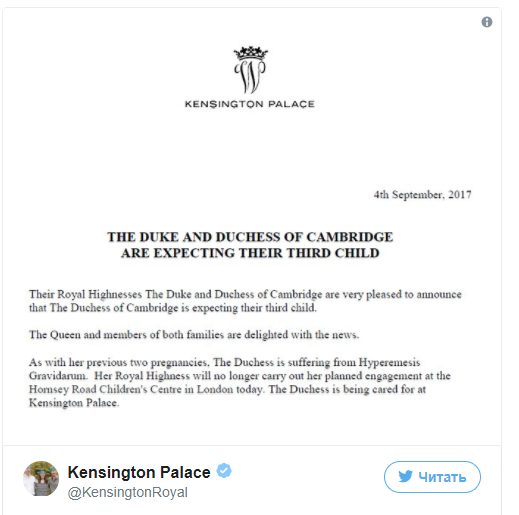Click the Hornsey Road Children's Centre mention

click(131, 389)
